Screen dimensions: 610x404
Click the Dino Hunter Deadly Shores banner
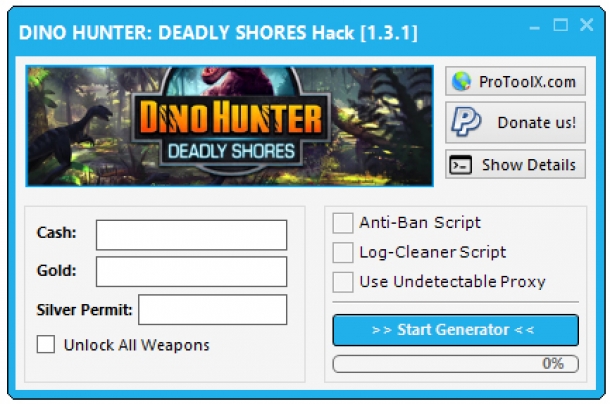[230, 126]
